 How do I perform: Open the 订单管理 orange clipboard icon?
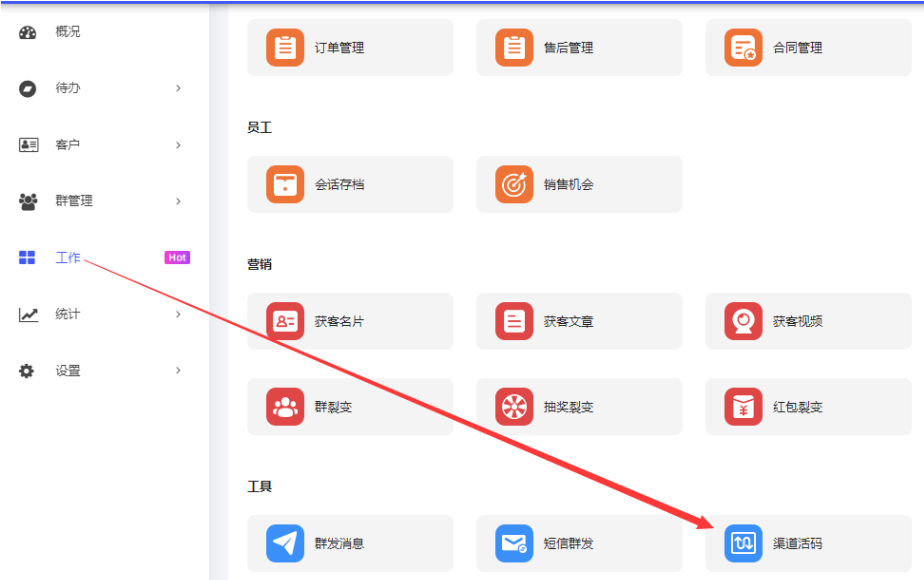coord(285,48)
